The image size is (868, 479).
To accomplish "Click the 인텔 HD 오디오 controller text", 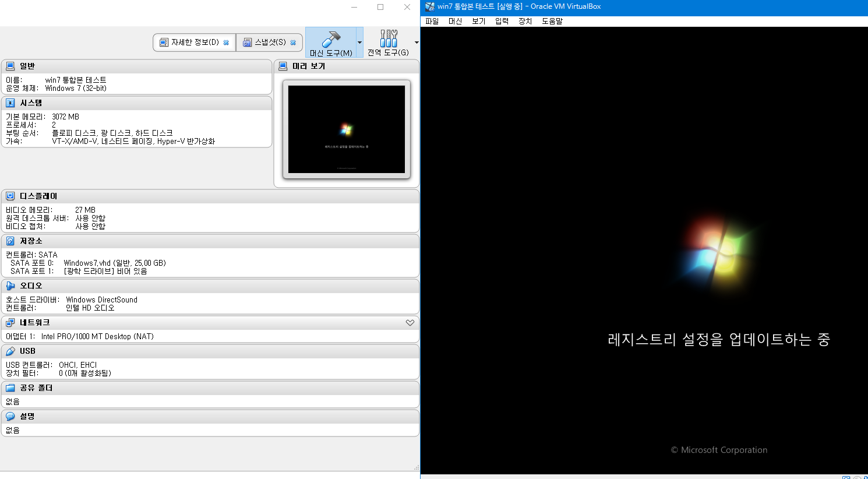I will (90, 308).
